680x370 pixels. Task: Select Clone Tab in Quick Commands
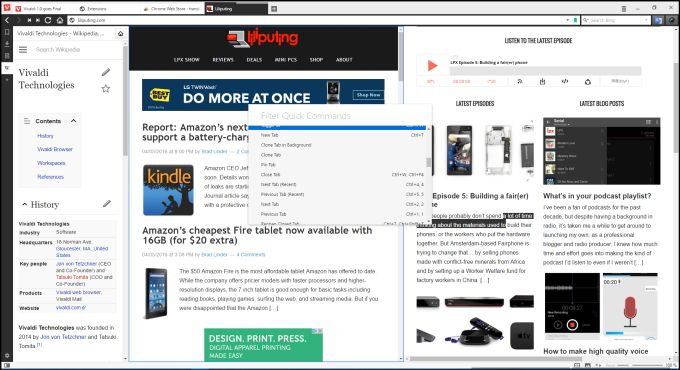[x=271, y=155]
